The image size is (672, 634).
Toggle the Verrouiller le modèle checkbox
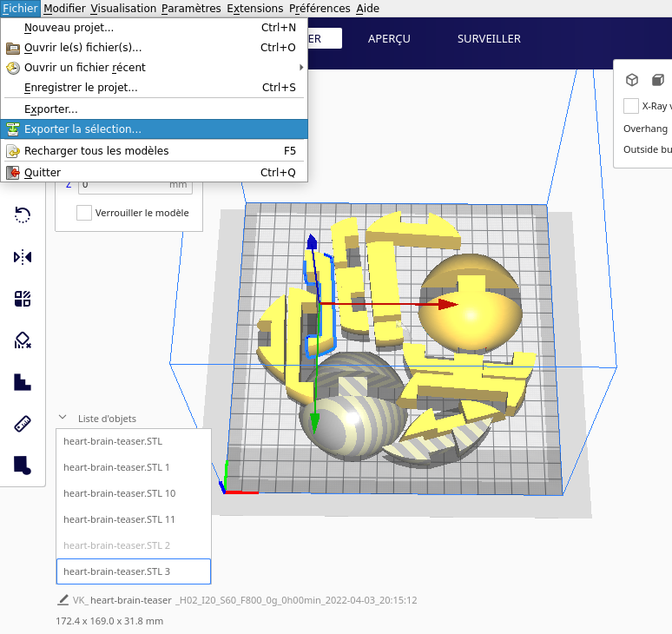click(x=84, y=213)
